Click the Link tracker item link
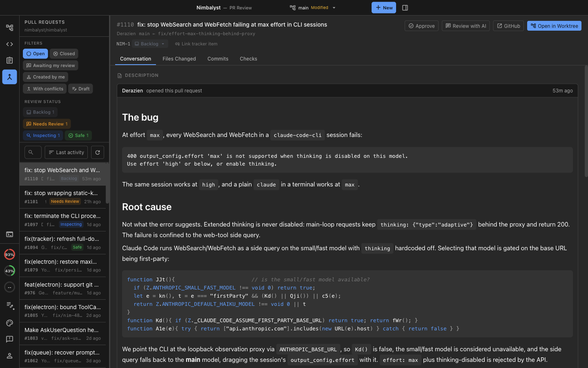This screenshot has width=588, height=368. point(196,44)
